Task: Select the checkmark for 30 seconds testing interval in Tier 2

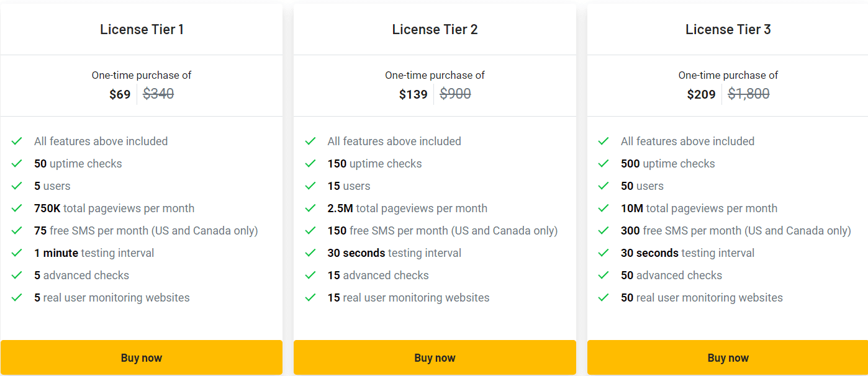Action: pos(310,253)
